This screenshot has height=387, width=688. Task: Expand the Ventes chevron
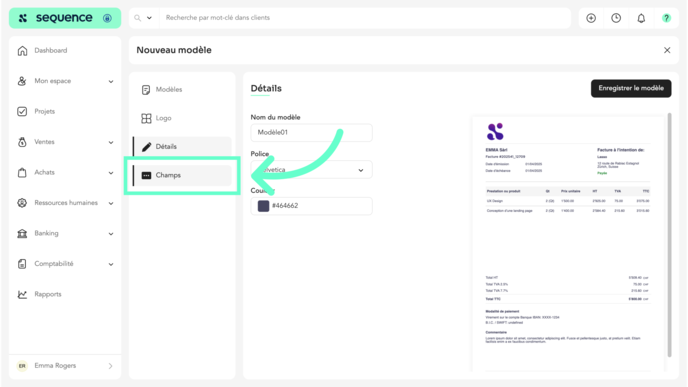click(111, 142)
